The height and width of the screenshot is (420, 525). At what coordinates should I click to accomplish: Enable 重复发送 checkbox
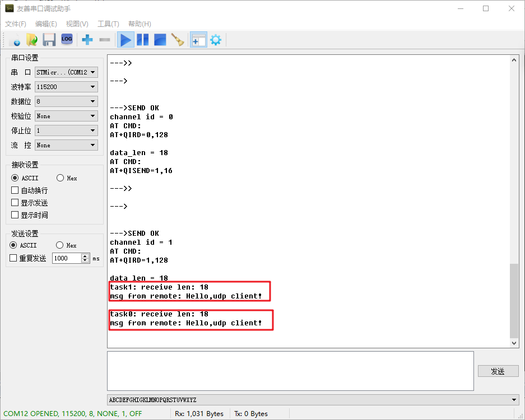13,258
